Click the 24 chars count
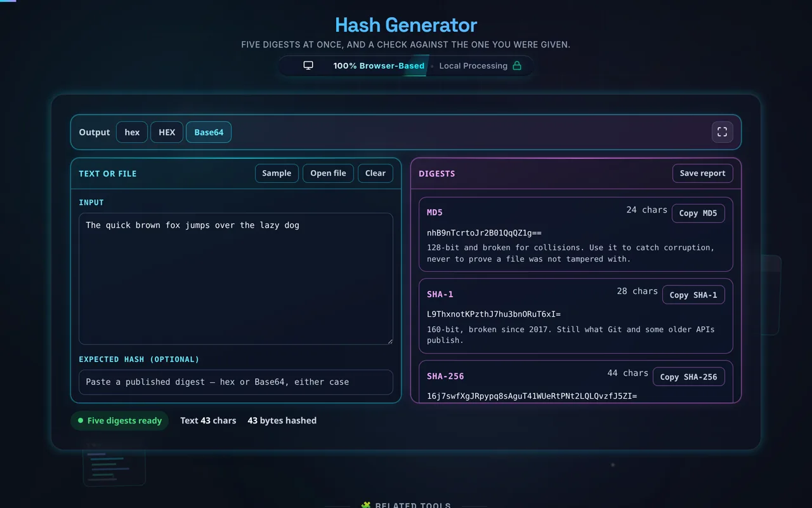 646,210
